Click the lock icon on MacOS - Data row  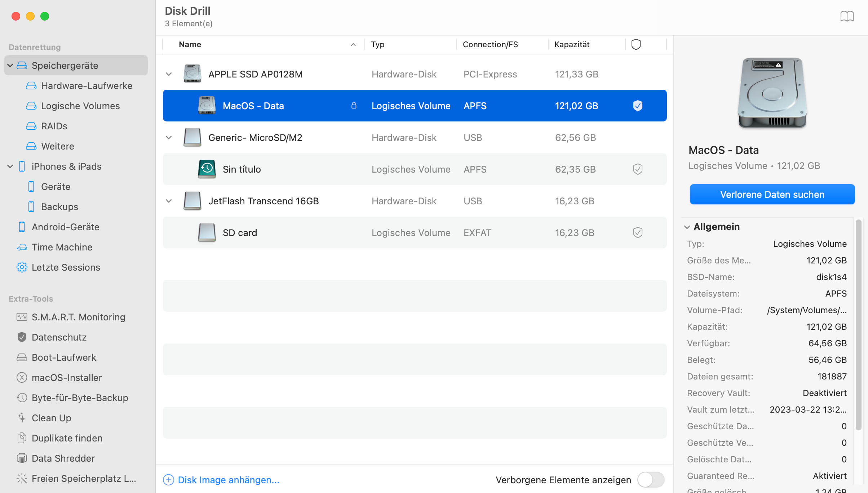point(354,106)
